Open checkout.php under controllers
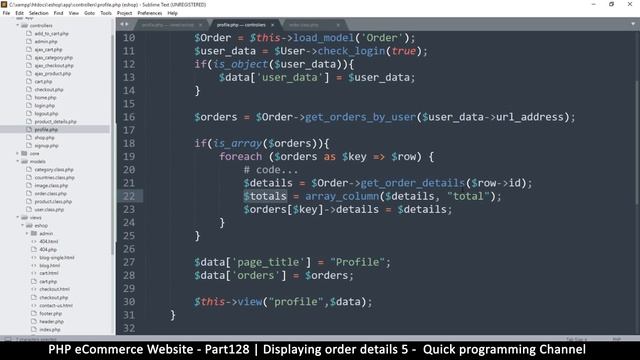The height and width of the screenshot is (360, 640). click(49, 89)
